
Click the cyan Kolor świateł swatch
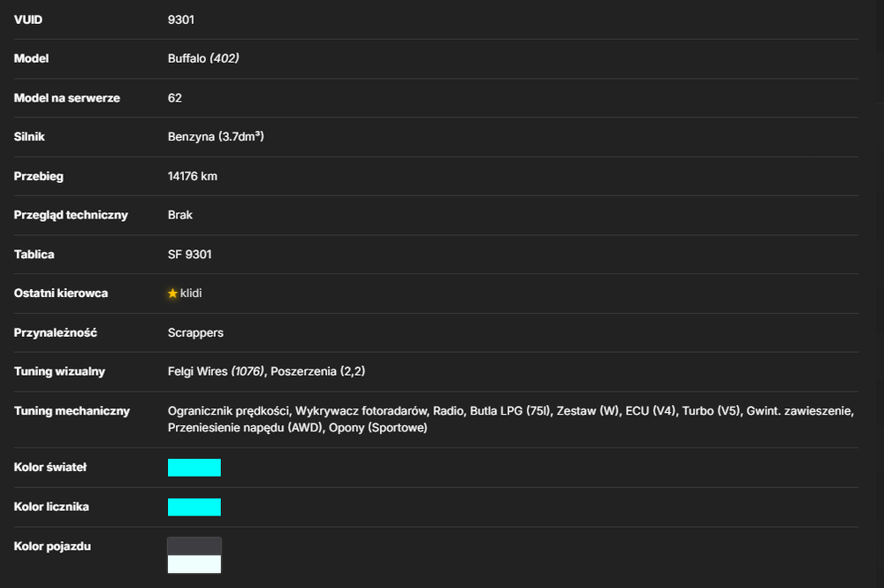coord(194,468)
